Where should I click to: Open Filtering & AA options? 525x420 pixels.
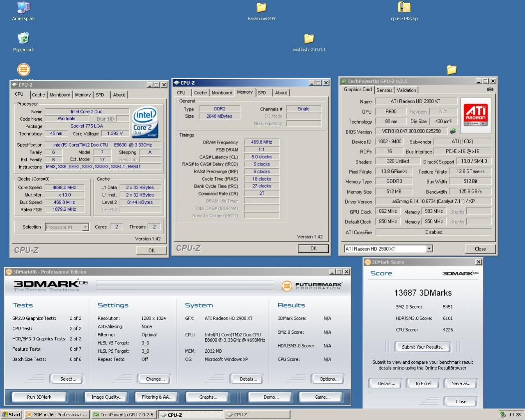[157, 397]
